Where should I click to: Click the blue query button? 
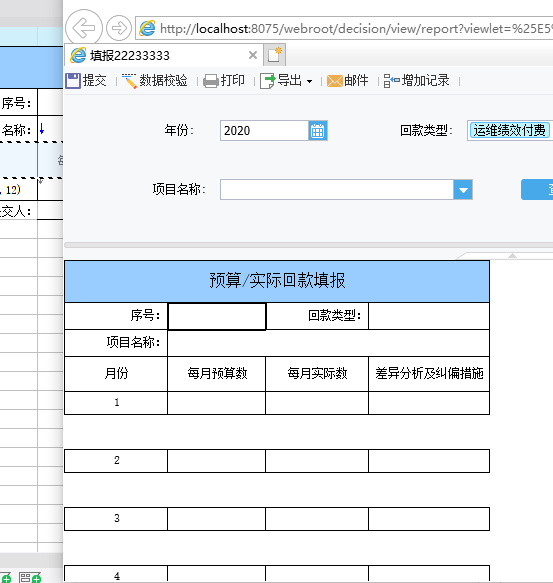point(537,190)
